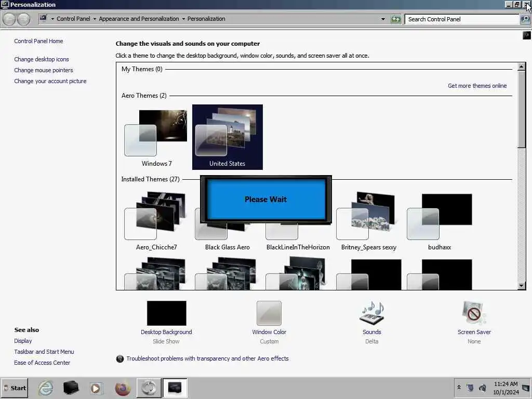Click the theme list scrollbar thumb
This screenshot has height=399, width=532.
pyautogui.click(x=522, y=109)
